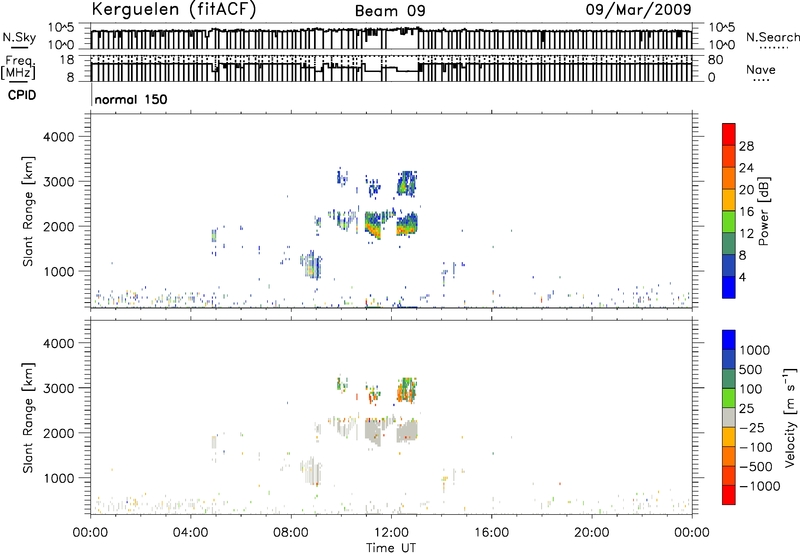Click the 'N.Search' legend label
800x554 pixels.
tap(772, 37)
